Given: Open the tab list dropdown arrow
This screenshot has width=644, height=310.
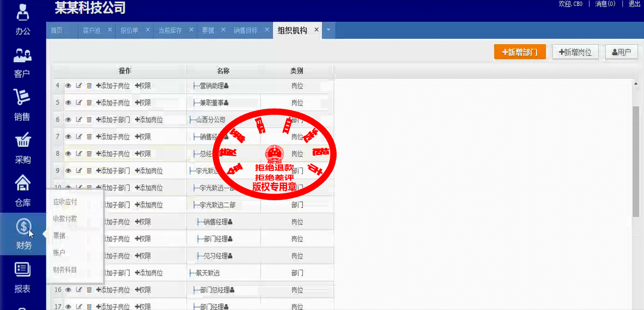Looking at the screenshot, I should [329, 30].
